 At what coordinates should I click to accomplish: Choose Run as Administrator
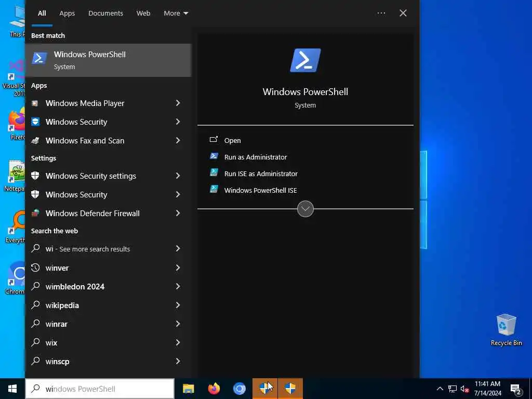[x=256, y=157]
